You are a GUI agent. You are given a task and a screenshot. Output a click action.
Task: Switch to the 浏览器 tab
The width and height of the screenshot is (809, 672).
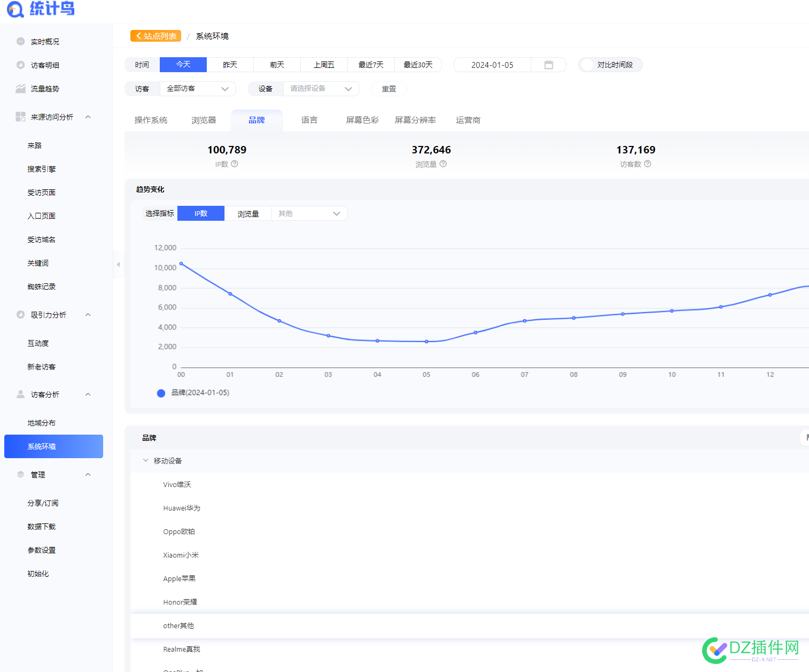click(x=204, y=120)
